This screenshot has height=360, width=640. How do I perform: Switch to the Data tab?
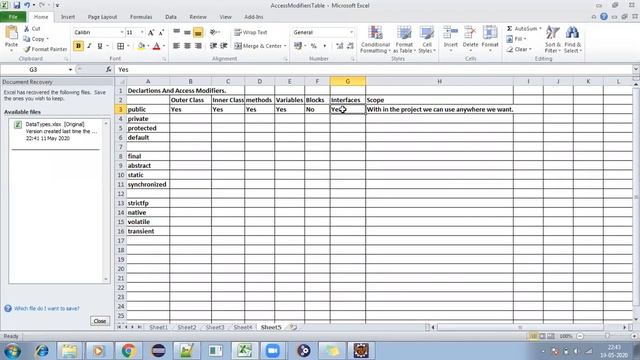pos(171,17)
